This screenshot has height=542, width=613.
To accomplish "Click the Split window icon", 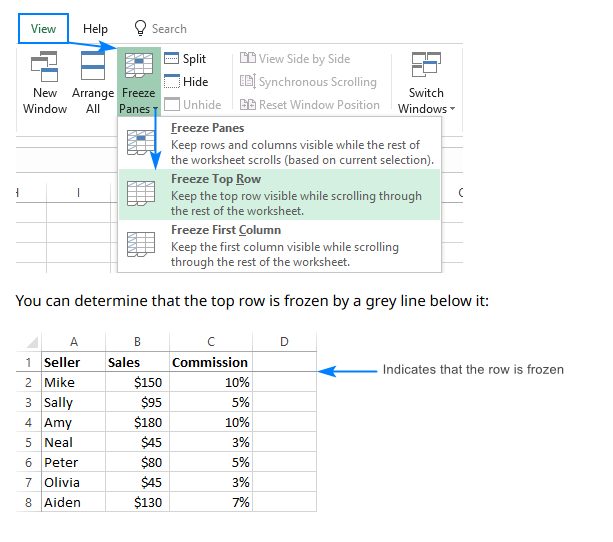I will (171, 60).
